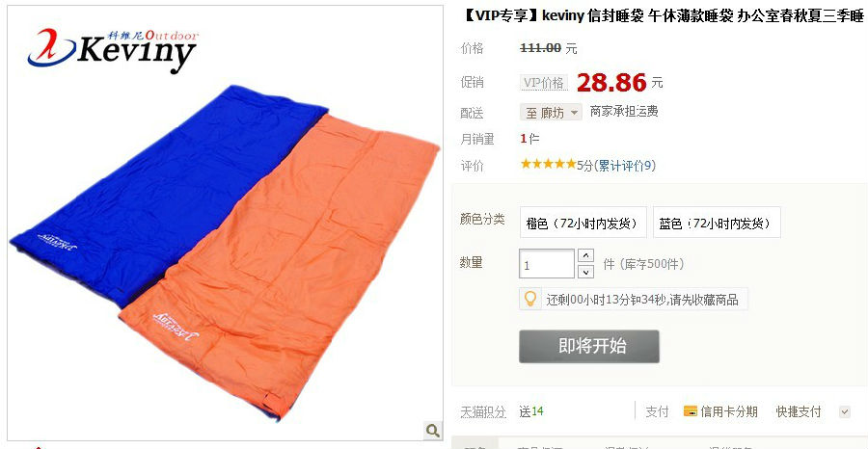
Task: Click the credit card installment icon
Action: tap(690, 411)
